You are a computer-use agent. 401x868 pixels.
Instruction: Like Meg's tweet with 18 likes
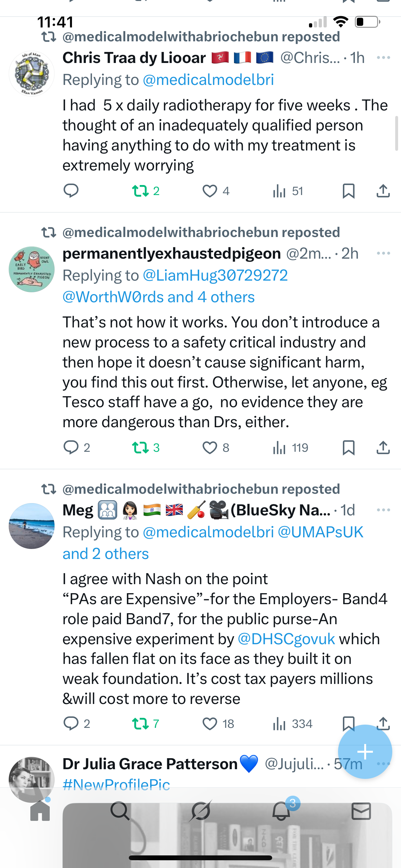210,724
